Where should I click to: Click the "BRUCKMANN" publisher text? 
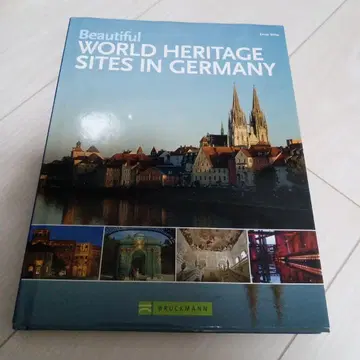[182, 309]
